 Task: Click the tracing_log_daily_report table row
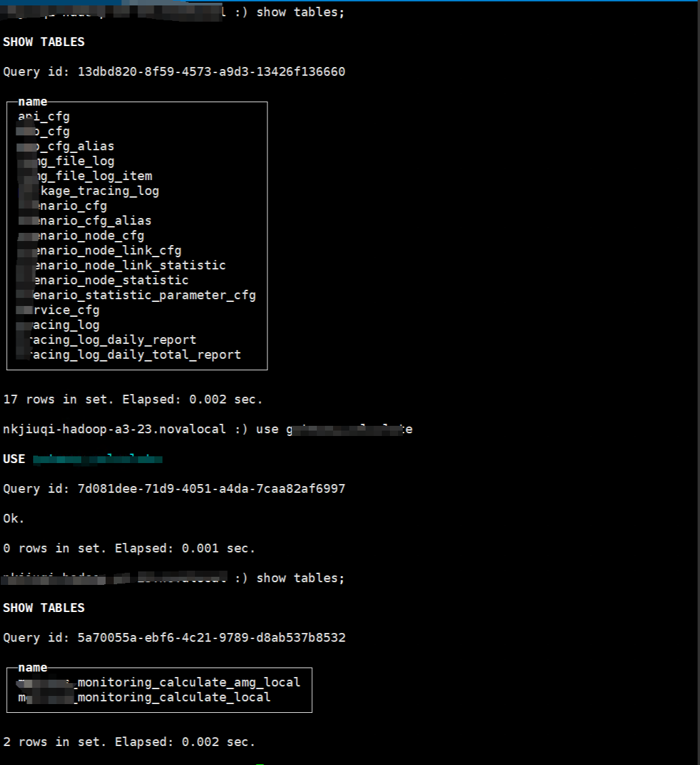115,340
